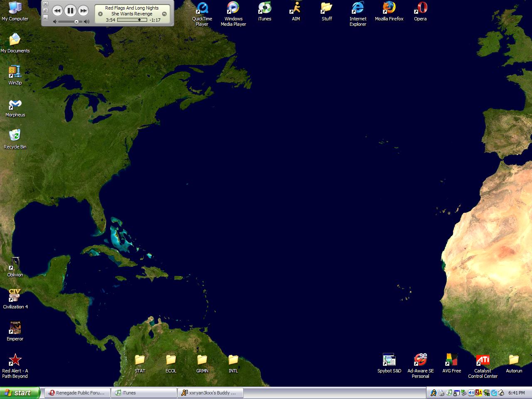This screenshot has height=399, width=532.
Task: Select the GRMN folder on desktop
Action: click(x=202, y=360)
